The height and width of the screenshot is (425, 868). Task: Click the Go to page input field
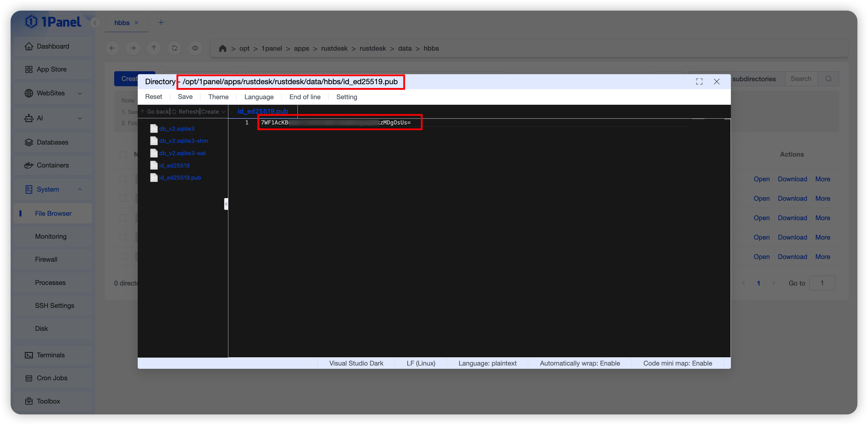[x=822, y=283]
